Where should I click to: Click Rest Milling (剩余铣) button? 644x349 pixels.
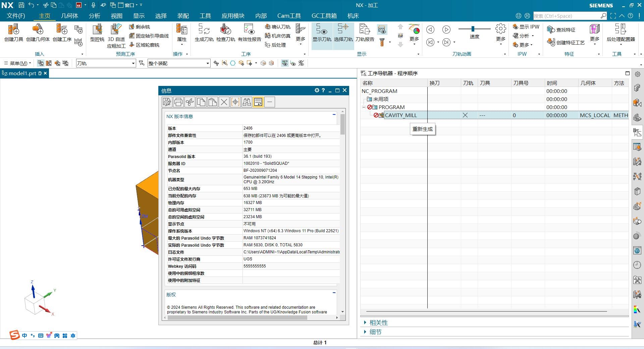pos(140,27)
